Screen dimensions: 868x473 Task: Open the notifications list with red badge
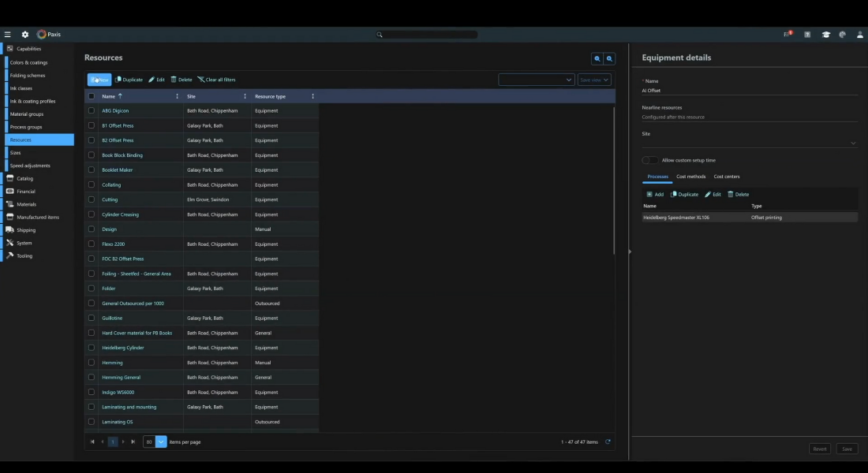click(x=787, y=35)
